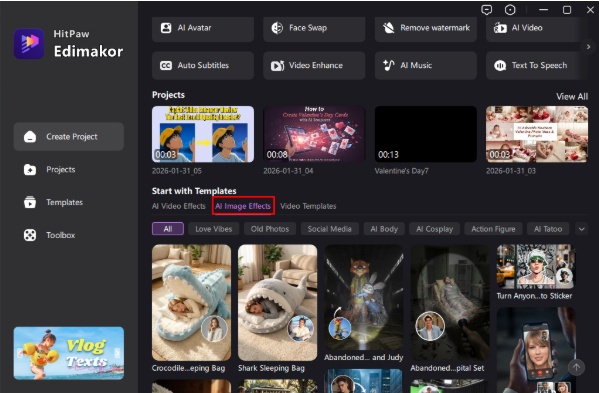This screenshot has height=393, width=599.
Task: Open the video call phone template thumbnail
Action: coord(536,350)
